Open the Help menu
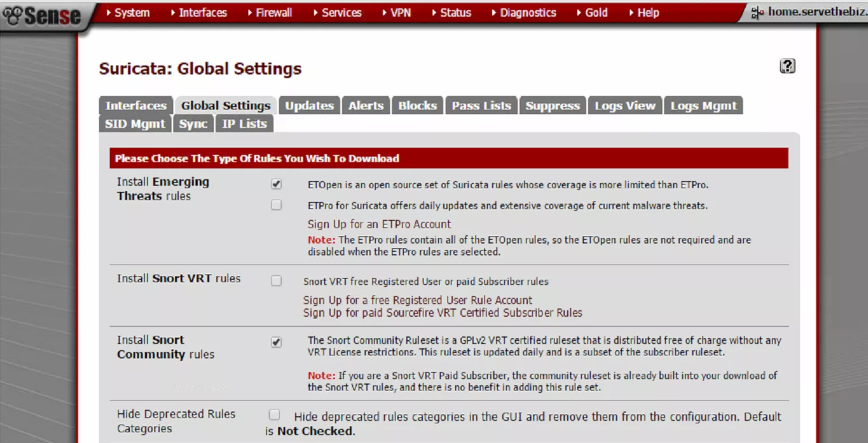This screenshot has width=868, height=443. point(644,13)
